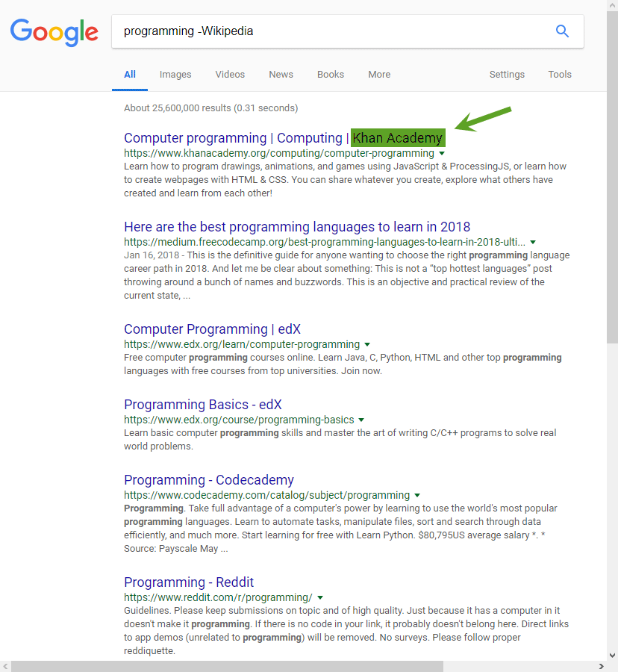Screen dimensions: 618x672
Task: Click the vertical scrollbar thumb
Action: pos(612,178)
